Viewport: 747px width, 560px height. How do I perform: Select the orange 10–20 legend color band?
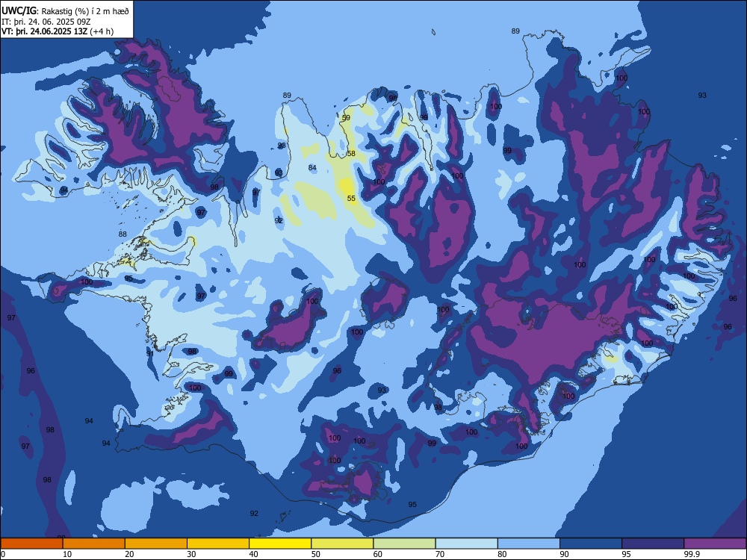click(x=94, y=544)
